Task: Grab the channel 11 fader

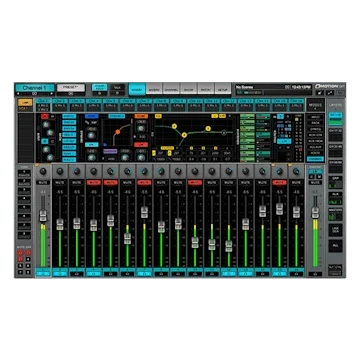Action: 212,244
